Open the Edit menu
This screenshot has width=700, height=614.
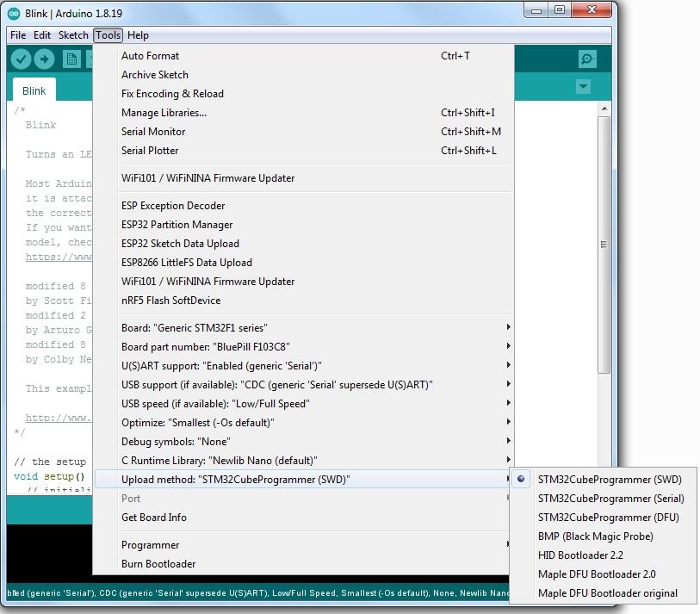tap(42, 35)
